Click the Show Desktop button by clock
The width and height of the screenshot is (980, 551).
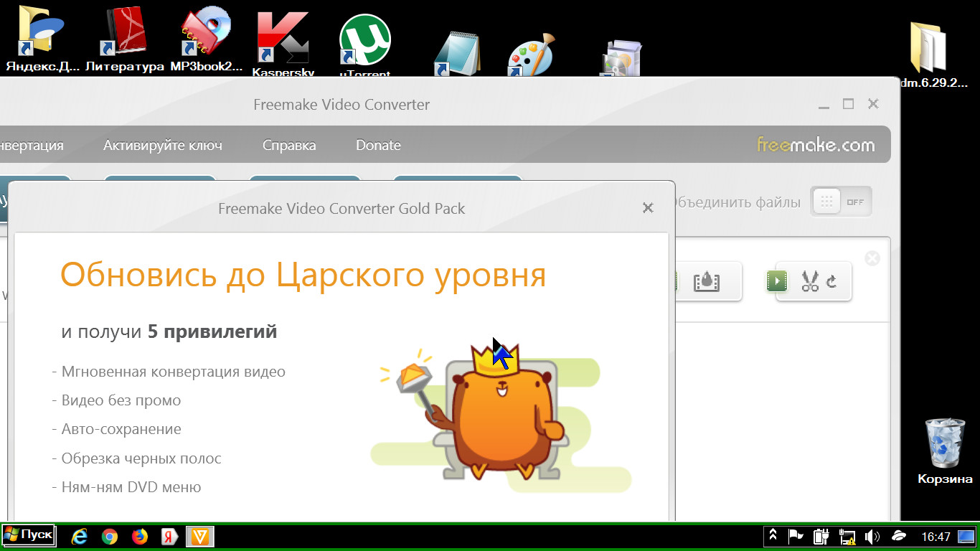(967, 536)
